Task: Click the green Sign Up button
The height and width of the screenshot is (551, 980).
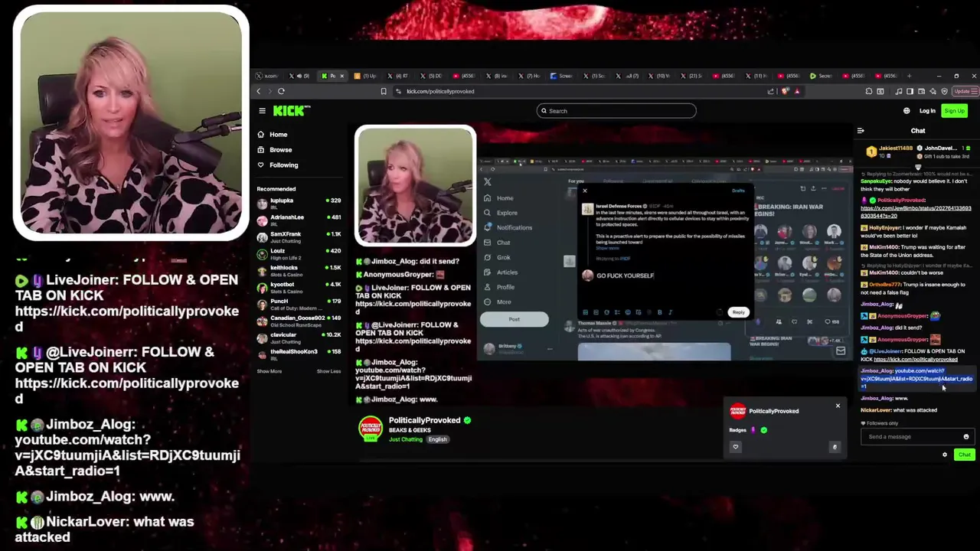Action: click(x=954, y=111)
